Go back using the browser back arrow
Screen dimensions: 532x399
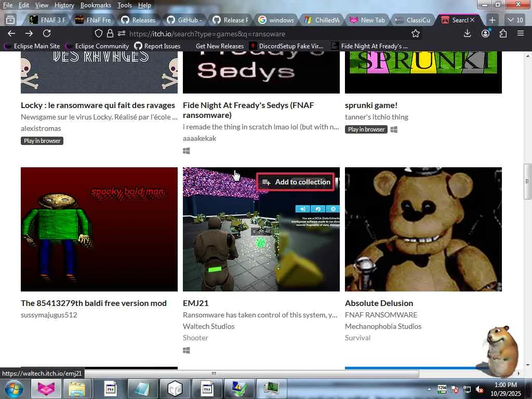click(x=11, y=33)
